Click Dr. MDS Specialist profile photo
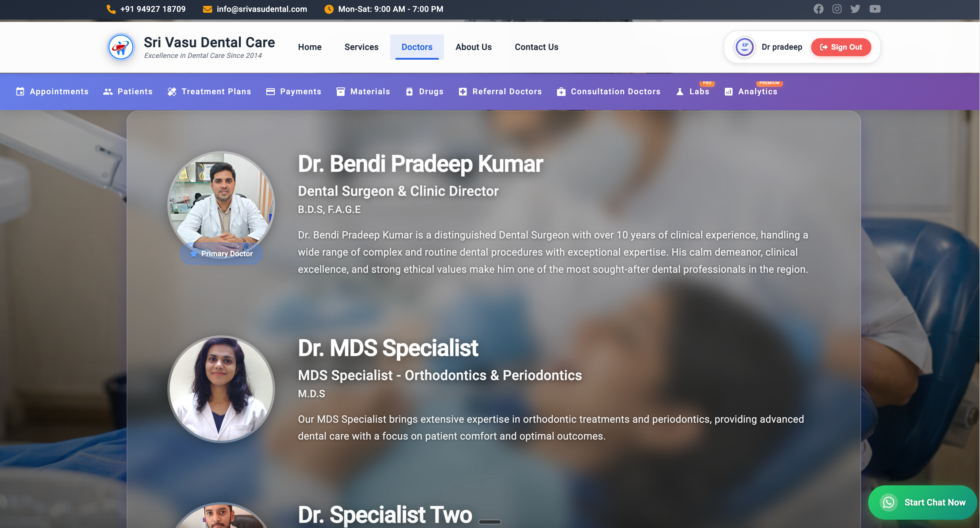The width and height of the screenshot is (980, 528). pos(221,389)
